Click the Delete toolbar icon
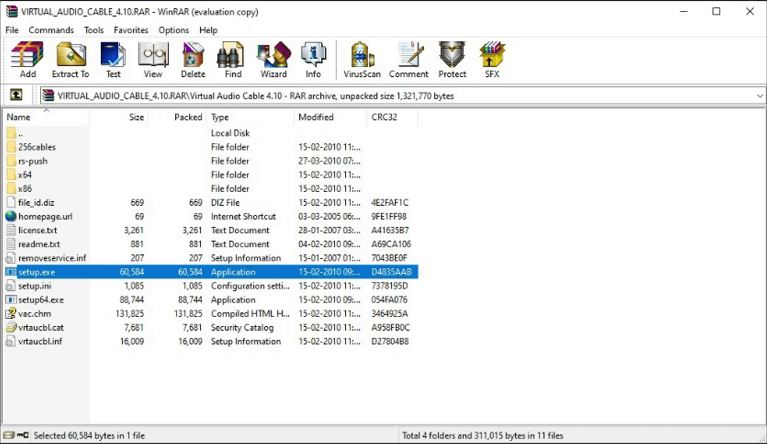Image resolution: width=767 pixels, height=444 pixels. click(x=193, y=60)
